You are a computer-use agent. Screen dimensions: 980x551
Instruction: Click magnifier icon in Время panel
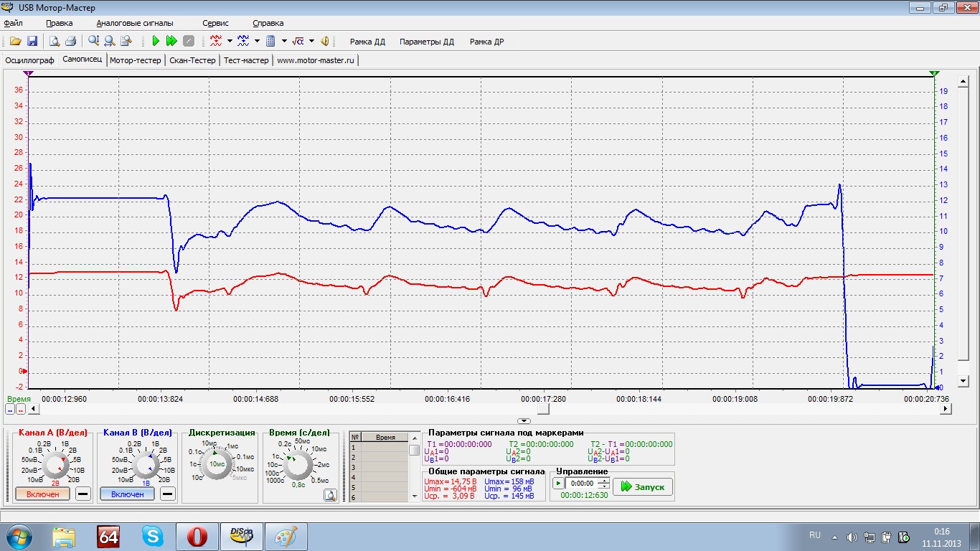(x=329, y=494)
